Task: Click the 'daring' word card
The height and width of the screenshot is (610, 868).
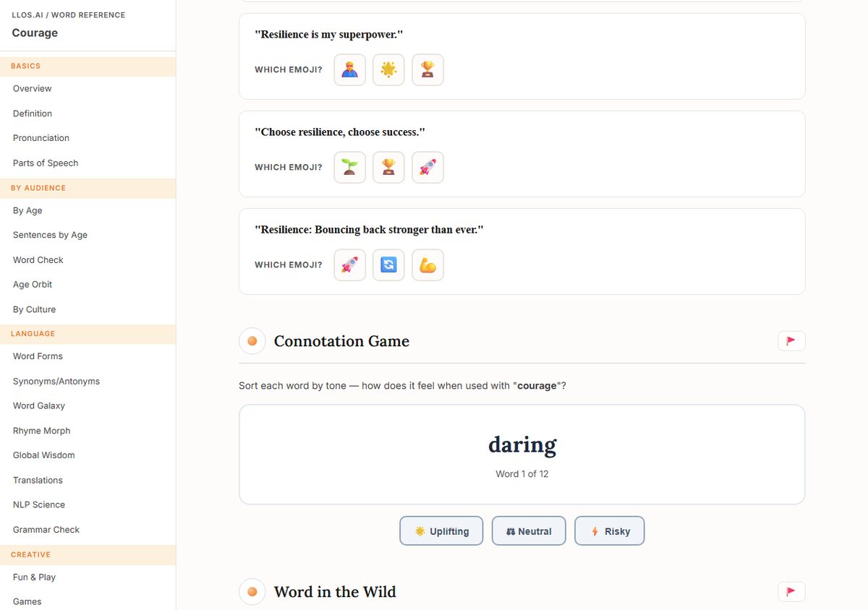Action: point(522,455)
